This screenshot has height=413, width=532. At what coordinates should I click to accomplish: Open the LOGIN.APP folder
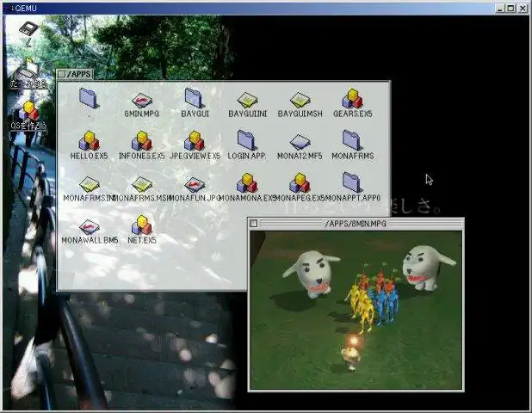pos(247,139)
